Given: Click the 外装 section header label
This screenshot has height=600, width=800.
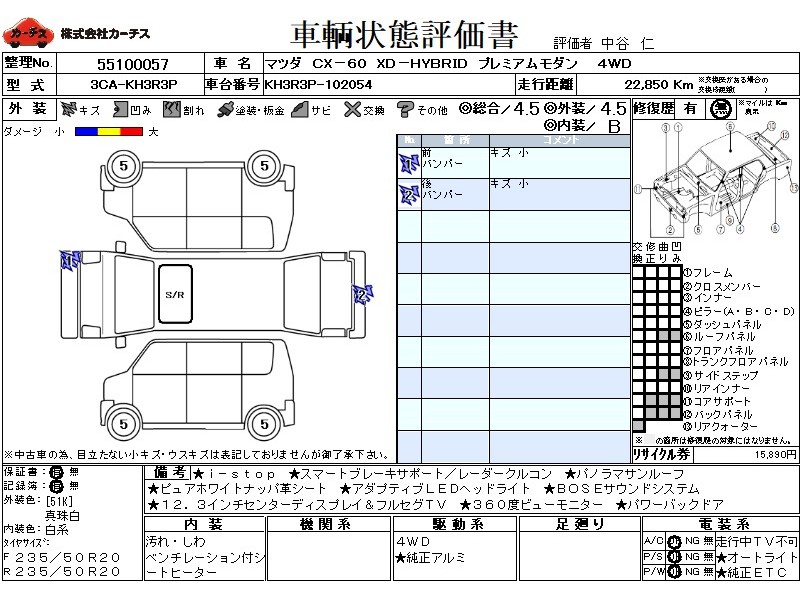Looking at the screenshot, I should [27, 109].
